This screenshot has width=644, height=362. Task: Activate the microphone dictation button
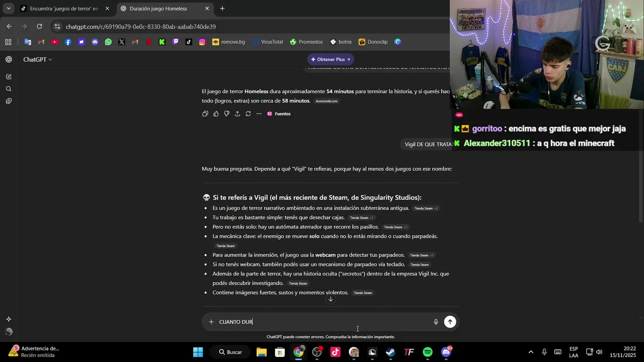click(436, 322)
